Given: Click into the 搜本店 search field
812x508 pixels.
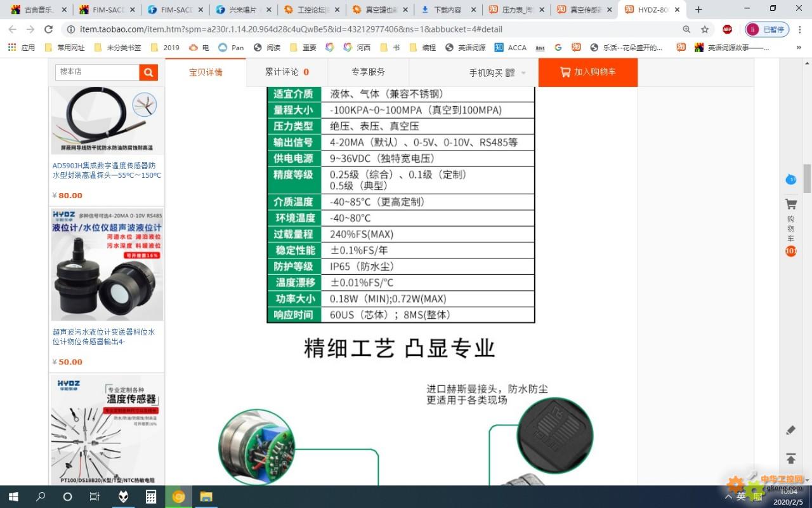Looking at the screenshot, I should [97, 72].
